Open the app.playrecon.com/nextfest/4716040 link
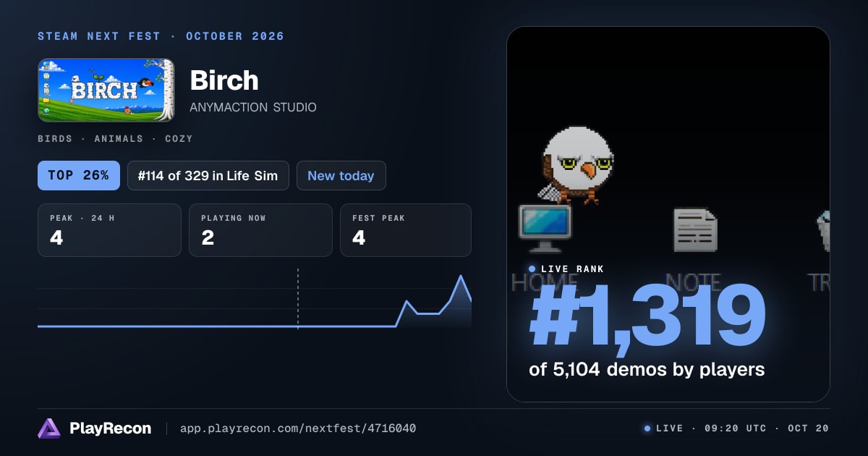This screenshot has width=868, height=456. point(298,428)
